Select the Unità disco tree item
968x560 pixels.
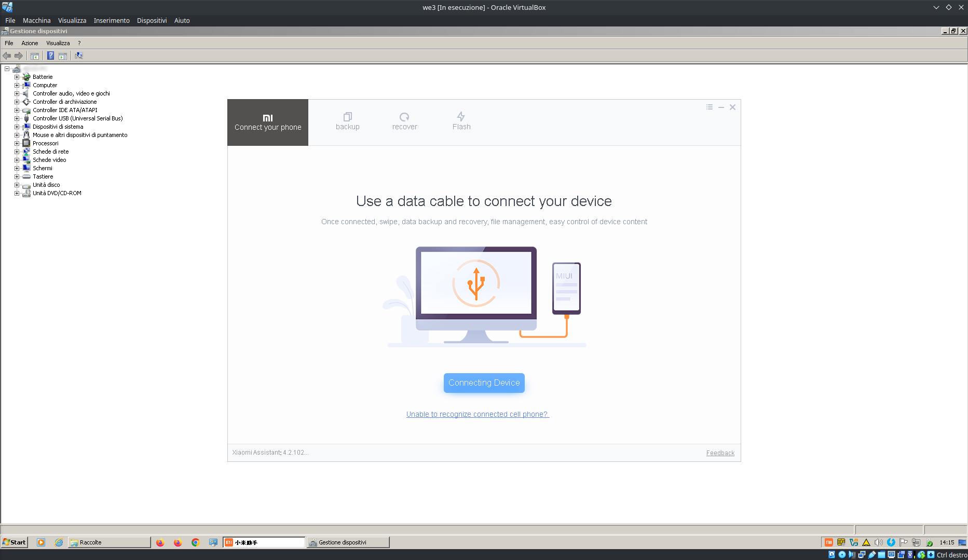click(46, 185)
